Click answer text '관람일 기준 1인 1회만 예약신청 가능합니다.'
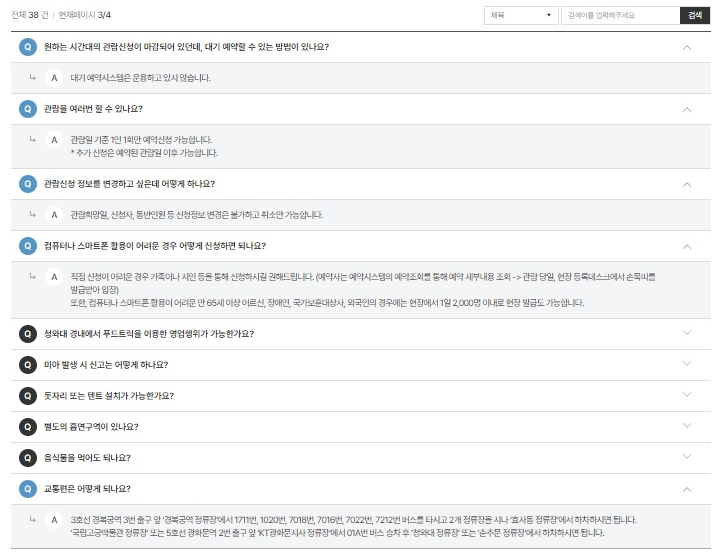This screenshot has height=558, width=722. click(141, 140)
